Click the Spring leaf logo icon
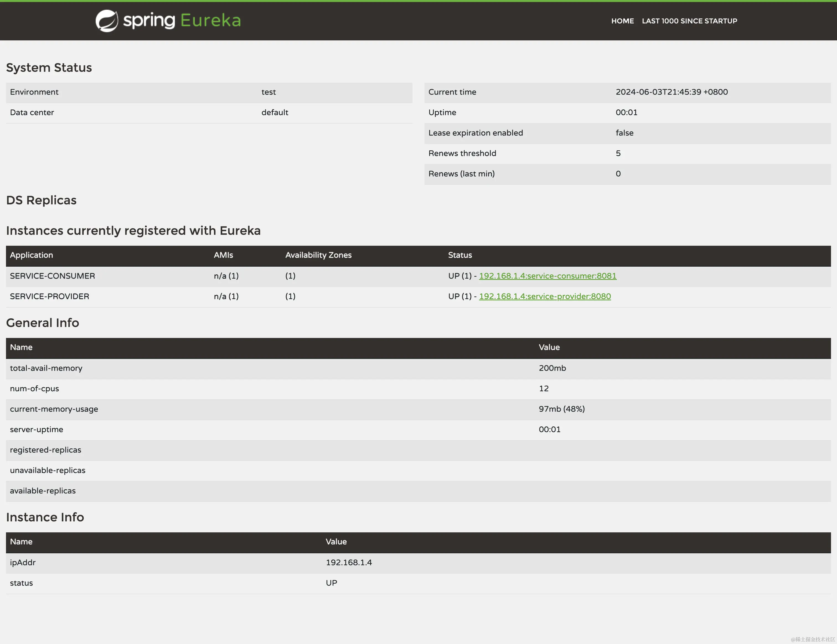This screenshot has width=837, height=644. pyautogui.click(x=107, y=21)
